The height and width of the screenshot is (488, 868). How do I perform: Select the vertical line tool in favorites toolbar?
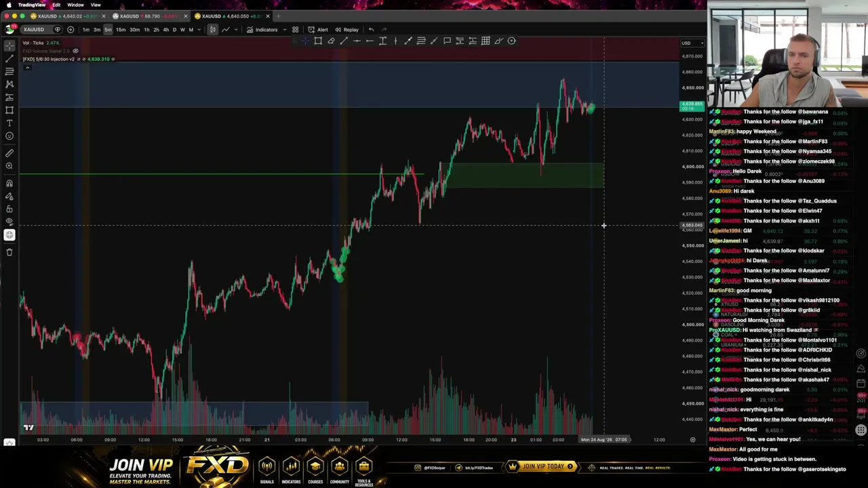coord(395,41)
